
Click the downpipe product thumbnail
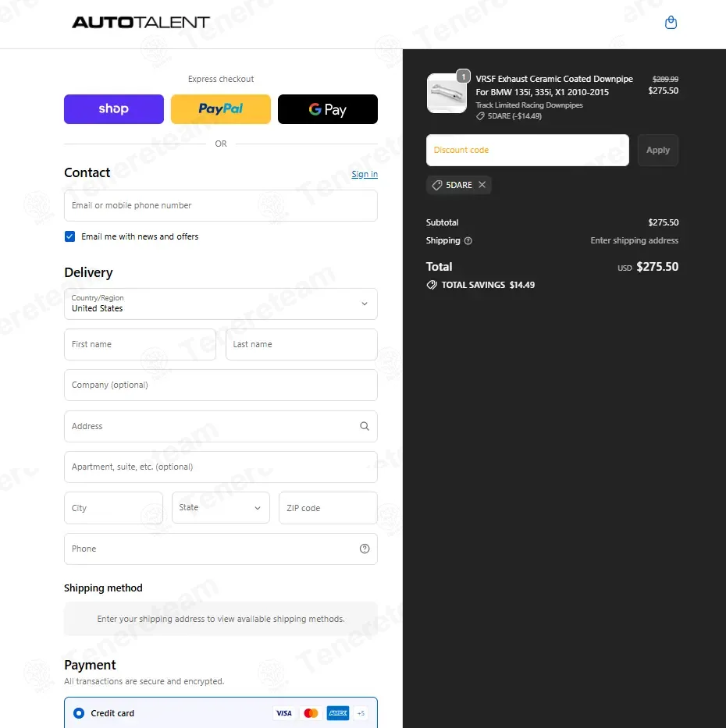pyautogui.click(x=447, y=94)
